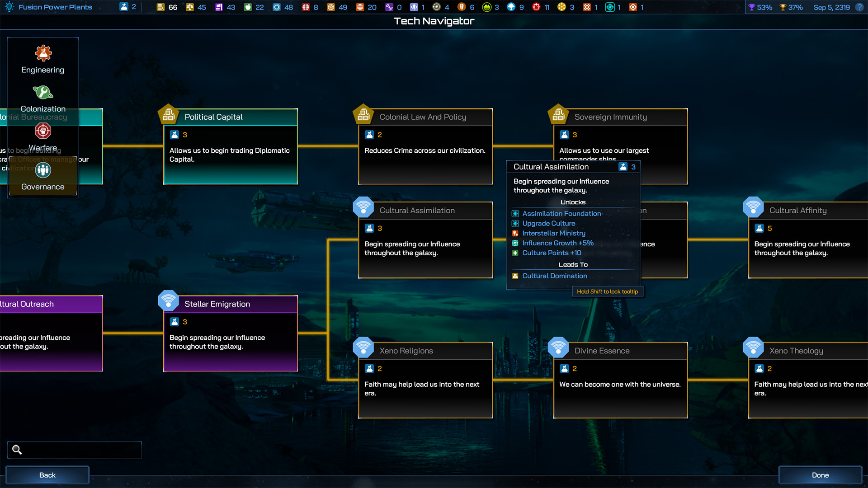Select the Governance category icon
Screen dimensions: 868x488
coord(43,170)
